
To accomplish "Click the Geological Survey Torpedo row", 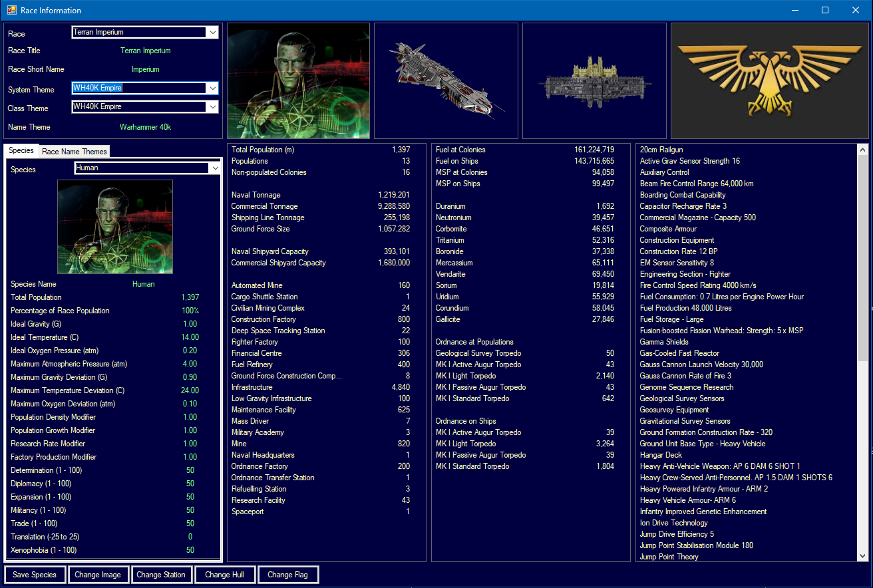I will click(525, 353).
